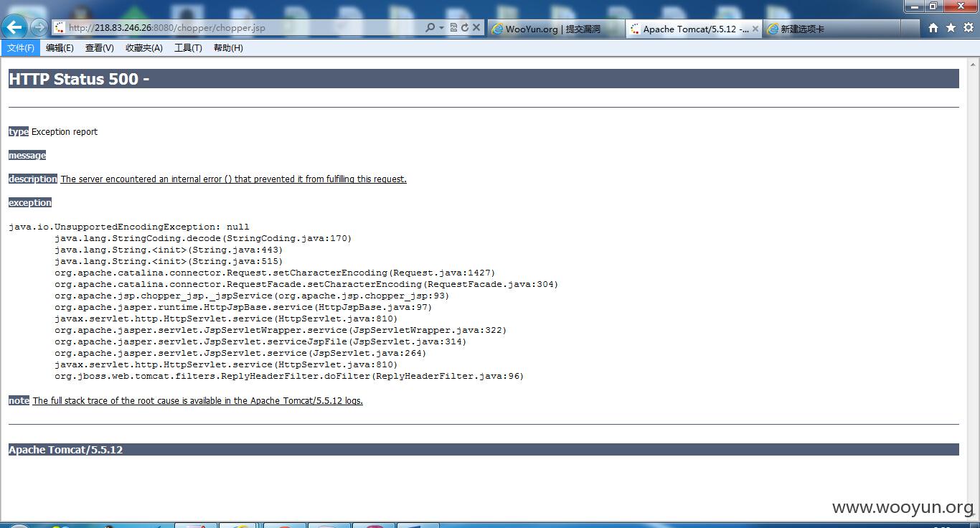The image size is (980, 528).
Task: Click the Request.setCharacterEncoding stack line
Action: 275,273
